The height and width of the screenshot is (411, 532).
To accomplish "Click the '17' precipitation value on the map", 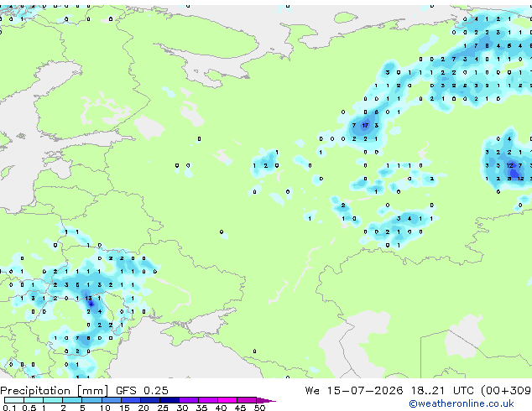I will pos(365,126).
